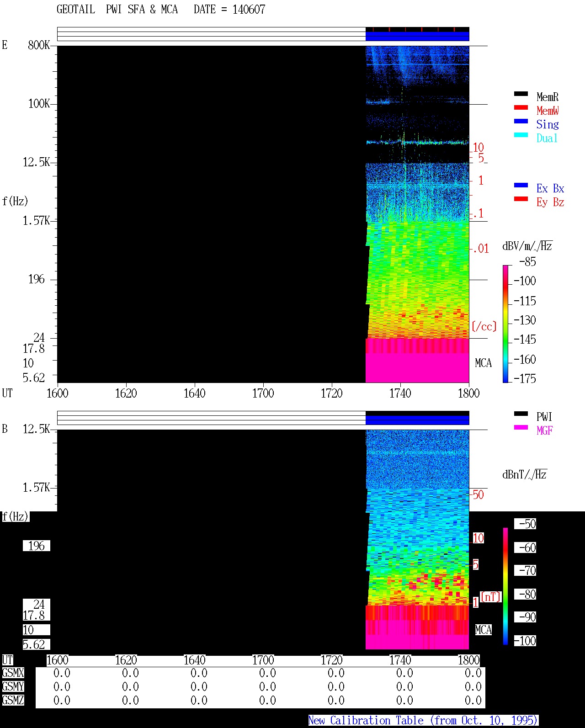
Task: Click the blue Ex Bx legend swatch
Action: pyautogui.click(x=521, y=185)
